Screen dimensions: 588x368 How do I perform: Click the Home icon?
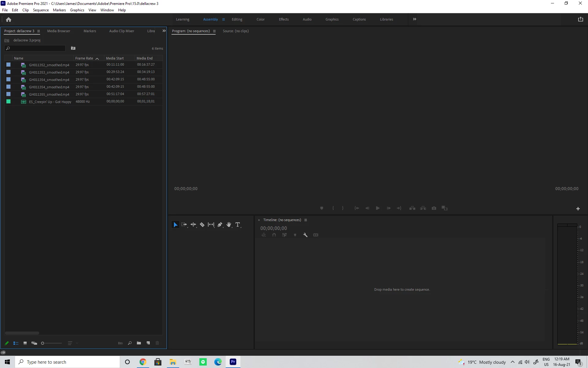point(9,20)
